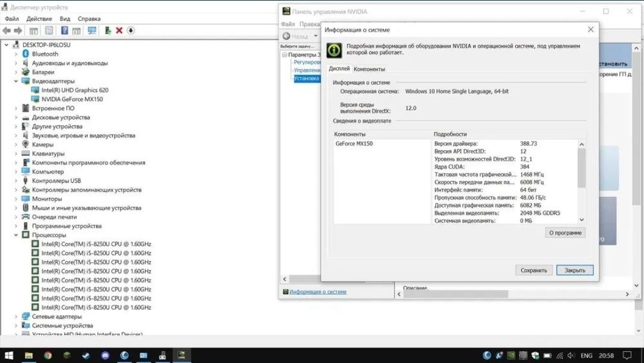Click the driver version value 388.73
Viewport: 644px width, 363px height.
528,144
